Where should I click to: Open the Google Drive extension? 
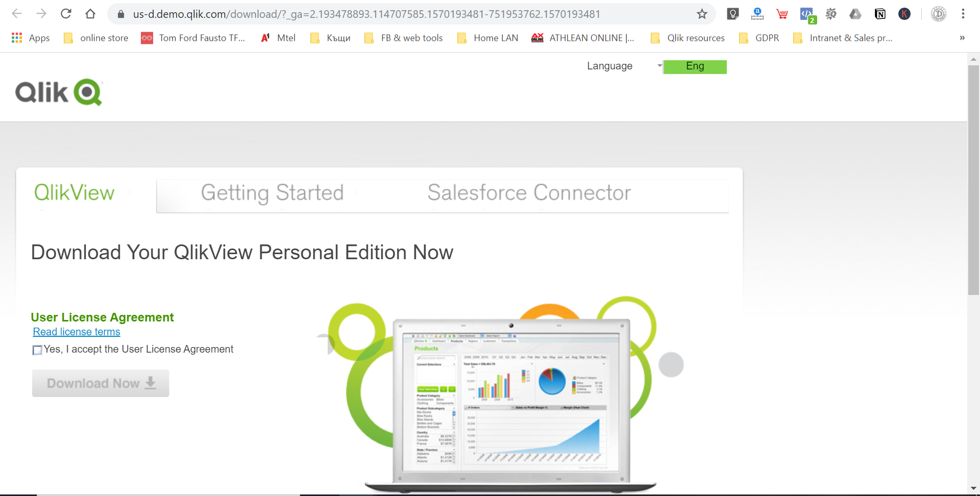click(x=855, y=14)
